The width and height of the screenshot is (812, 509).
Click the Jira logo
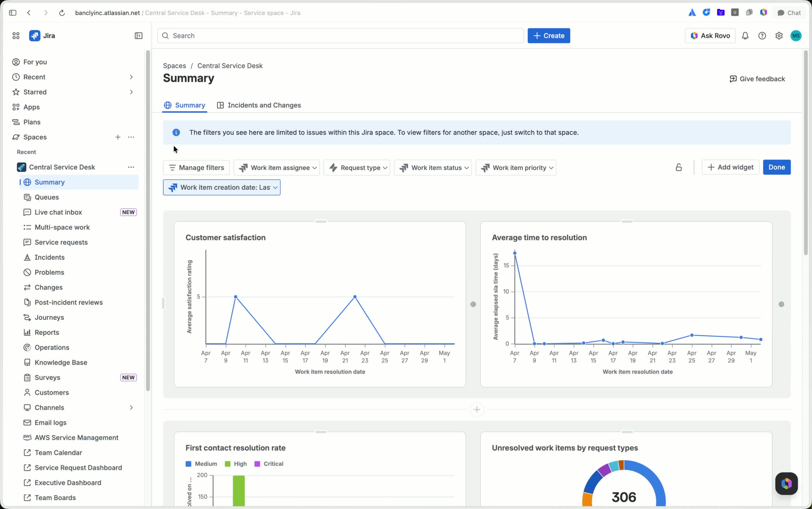pyautogui.click(x=35, y=36)
